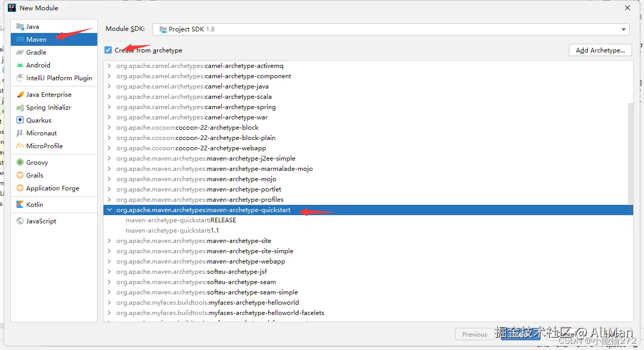Select Application Forge module type
The width and height of the screenshot is (644, 350).
(54, 188)
